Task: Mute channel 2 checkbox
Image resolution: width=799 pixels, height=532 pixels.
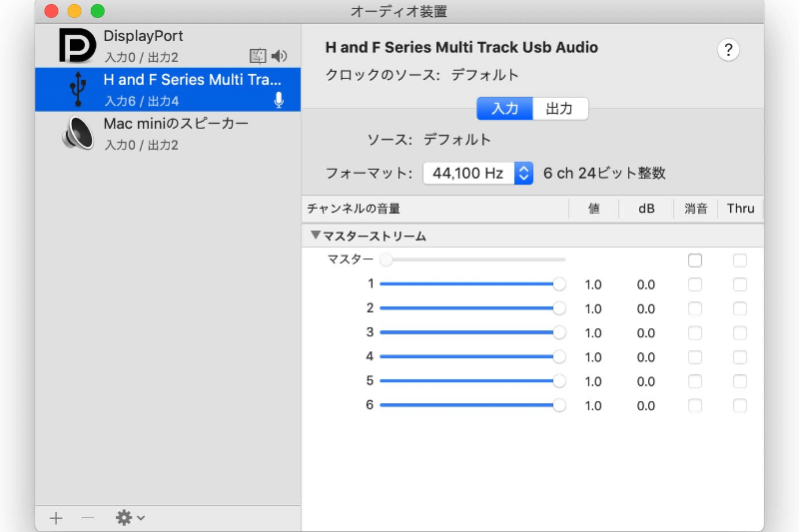Action: pos(695,308)
